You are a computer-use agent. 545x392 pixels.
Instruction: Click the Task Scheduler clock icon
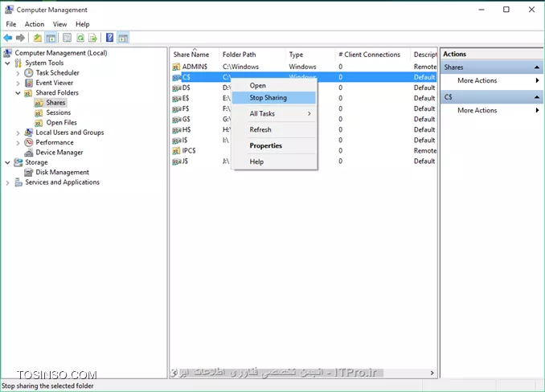pos(29,73)
